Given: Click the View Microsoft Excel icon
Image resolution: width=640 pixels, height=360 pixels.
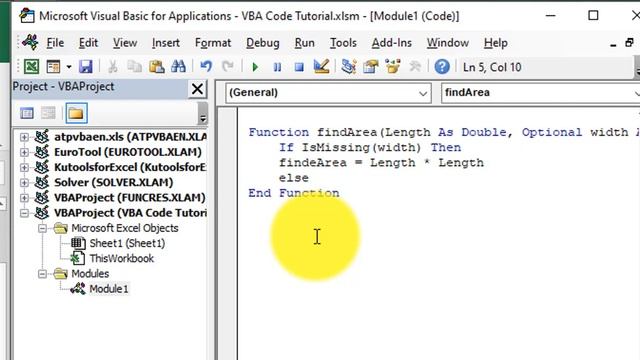Looking at the screenshot, I should (x=31, y=67).
